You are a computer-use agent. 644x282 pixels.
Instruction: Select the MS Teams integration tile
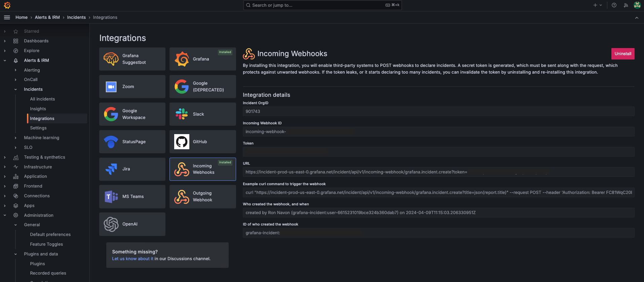tap(132, 197)
